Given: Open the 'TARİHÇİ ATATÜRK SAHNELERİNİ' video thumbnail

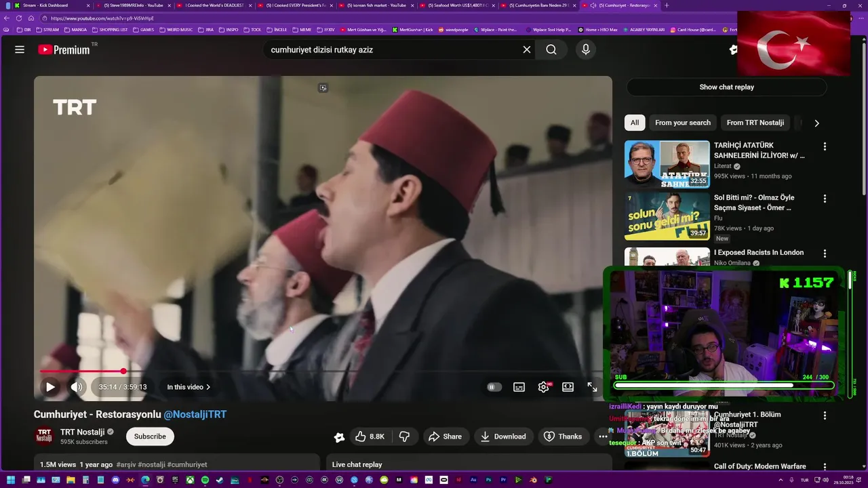Looking at the screenshot, I should tap(667, 163).
